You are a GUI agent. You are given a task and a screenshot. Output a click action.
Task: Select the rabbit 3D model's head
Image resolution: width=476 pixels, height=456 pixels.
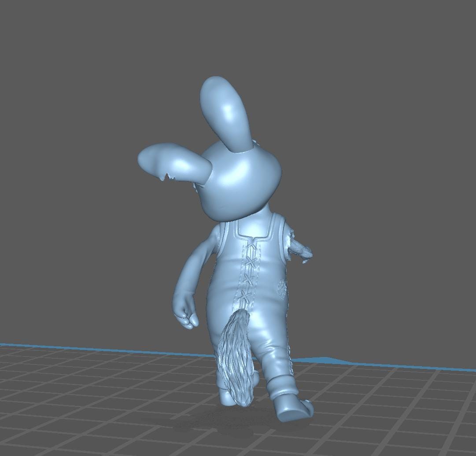pos(238,182)
